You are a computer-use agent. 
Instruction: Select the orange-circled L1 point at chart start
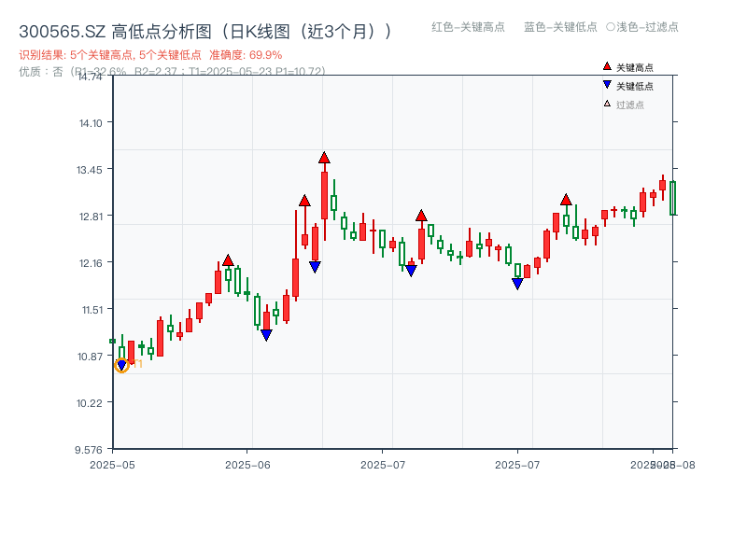121,365
